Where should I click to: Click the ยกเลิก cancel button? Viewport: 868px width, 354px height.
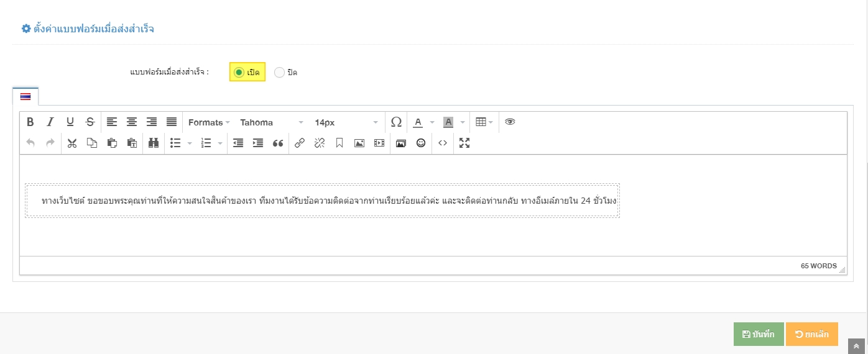point(812,334)
